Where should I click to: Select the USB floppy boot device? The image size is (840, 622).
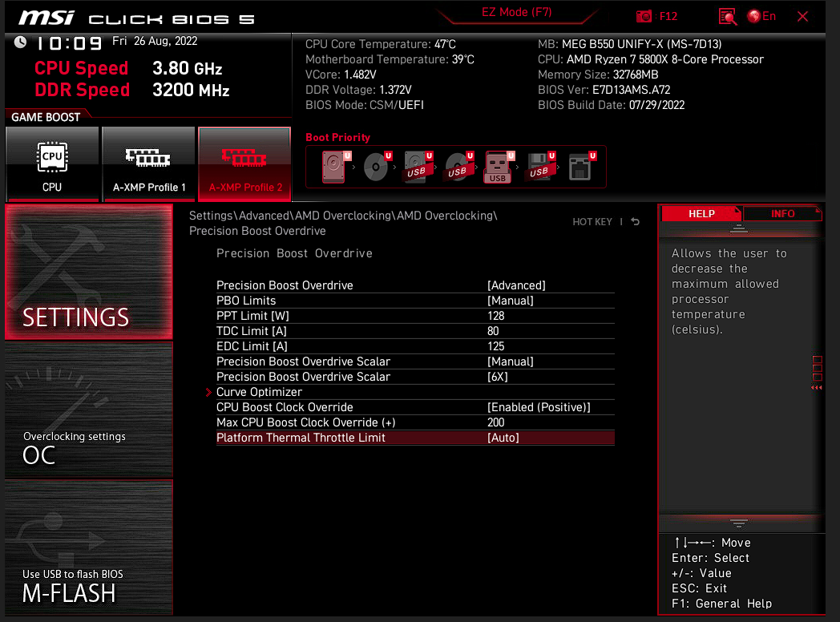[540, 167]
